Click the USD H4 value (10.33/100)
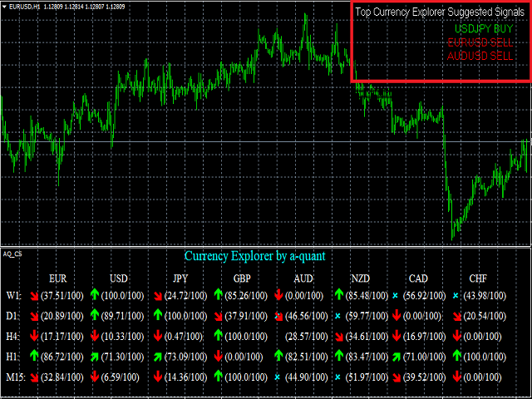 coord(122,337)
